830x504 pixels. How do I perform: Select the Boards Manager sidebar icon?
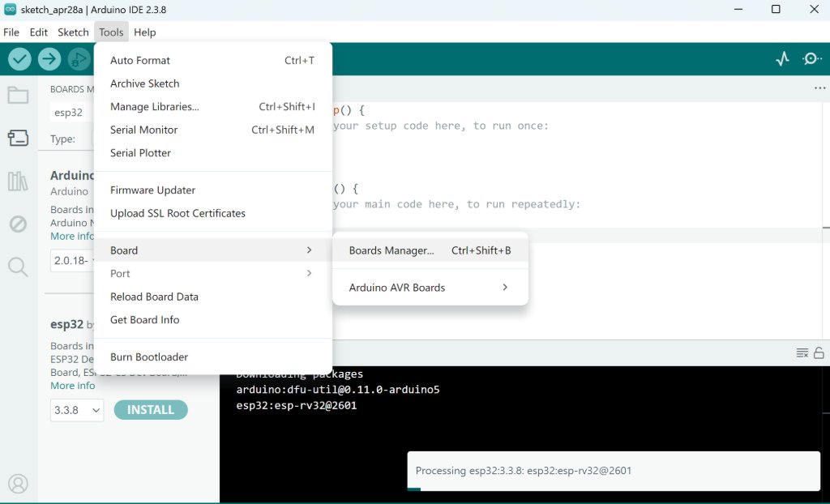(18, 139)
